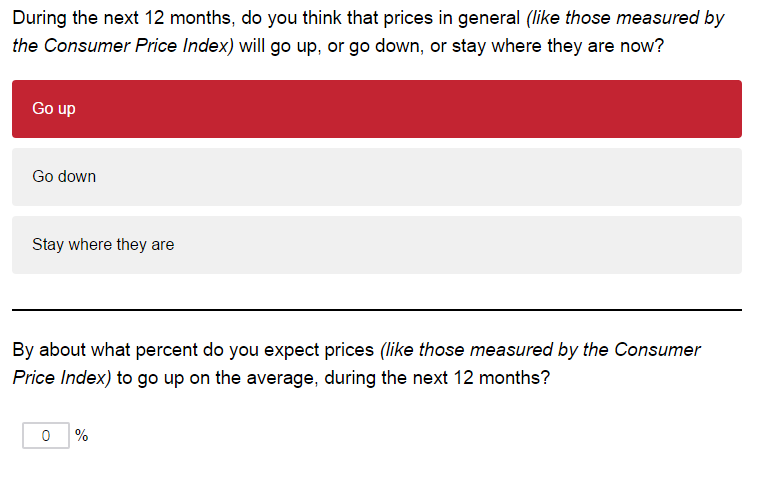
Task: Click the right end of the "Stay where they are" bar
Action: 730,244
